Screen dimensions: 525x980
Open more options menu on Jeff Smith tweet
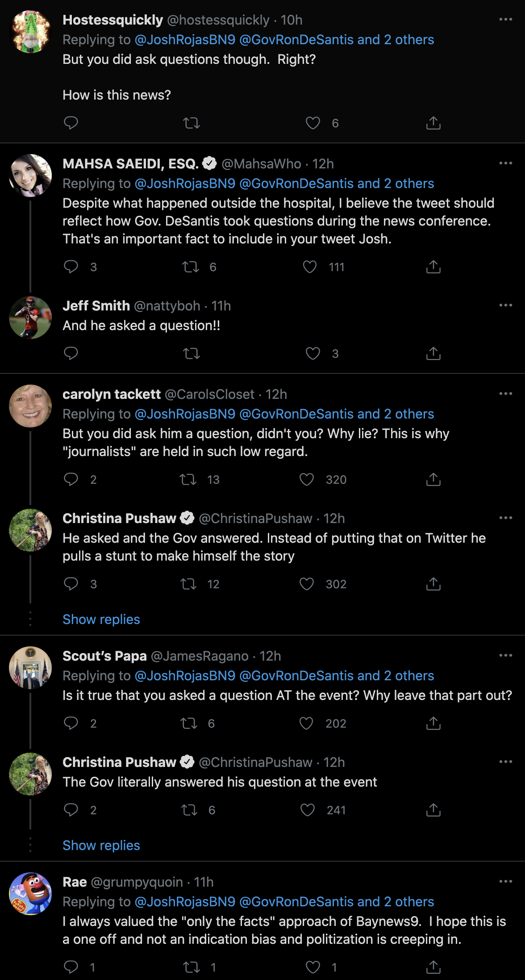pos(505,305)
